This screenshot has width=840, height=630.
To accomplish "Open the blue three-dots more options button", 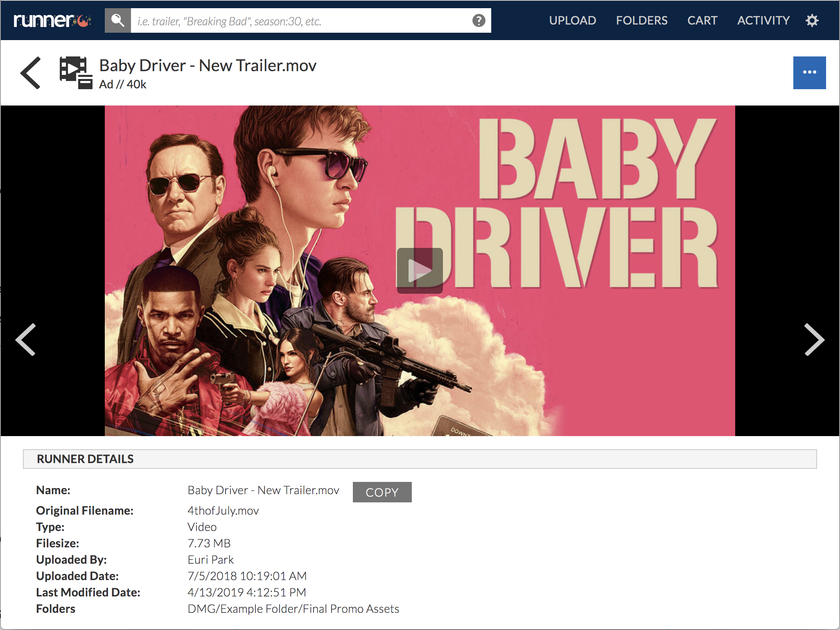I will coord(809,72).
